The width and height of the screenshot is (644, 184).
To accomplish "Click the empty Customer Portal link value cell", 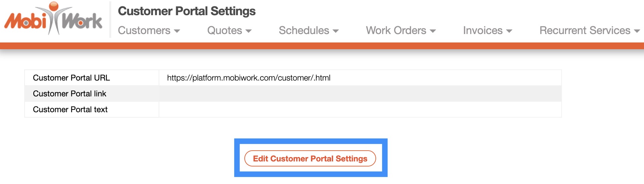I will tap(360, 94).
